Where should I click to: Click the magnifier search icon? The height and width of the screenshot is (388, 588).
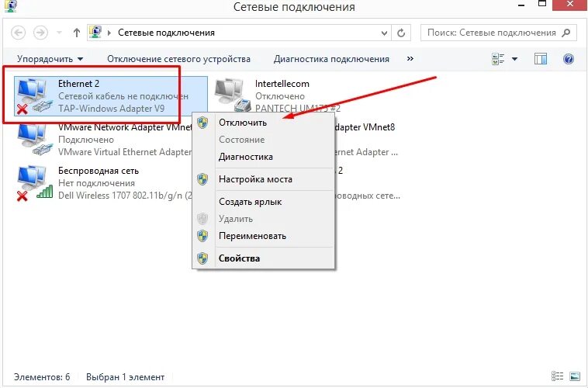(566, 33)
